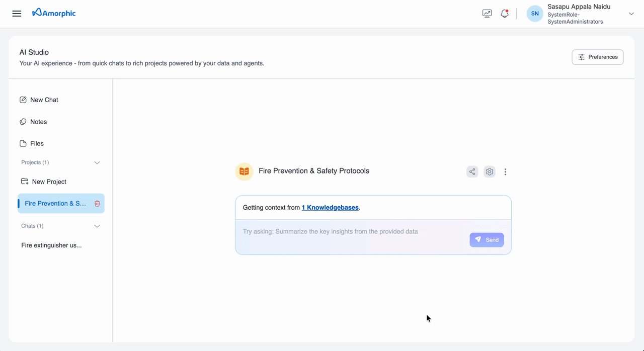Share the Fire Prevention project
This screenshot has width=644, height=351.
[472, 171]
